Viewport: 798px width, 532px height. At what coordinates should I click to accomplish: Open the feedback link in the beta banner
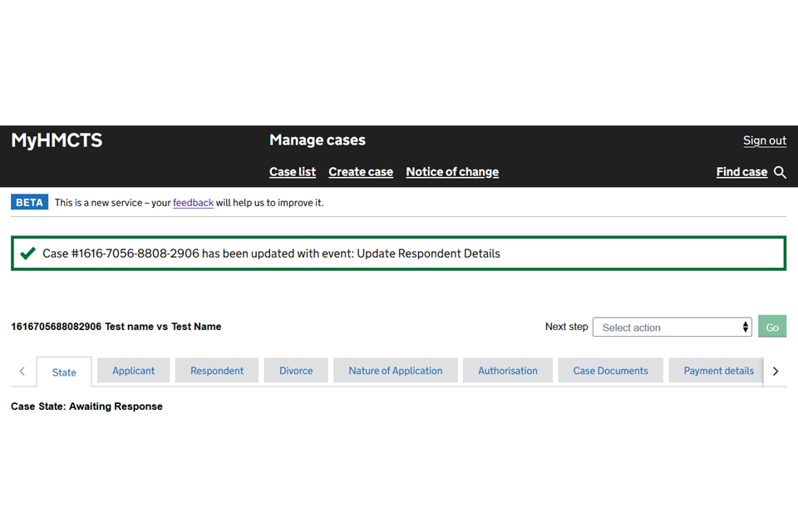[x=193, y=202]
